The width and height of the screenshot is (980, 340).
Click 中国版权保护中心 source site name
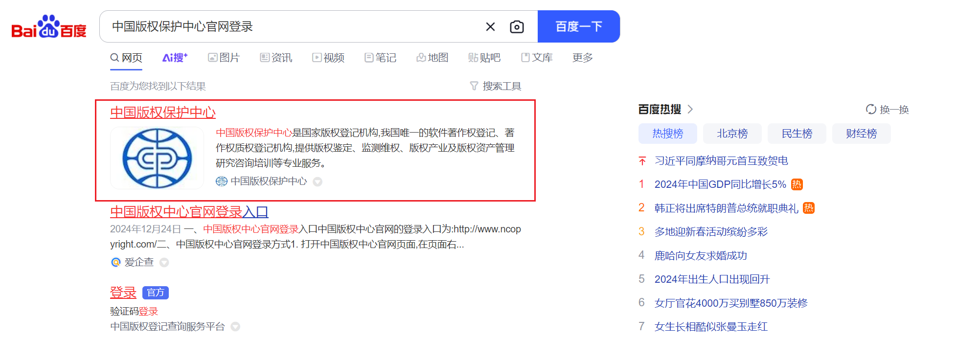[x=269, y=181]
